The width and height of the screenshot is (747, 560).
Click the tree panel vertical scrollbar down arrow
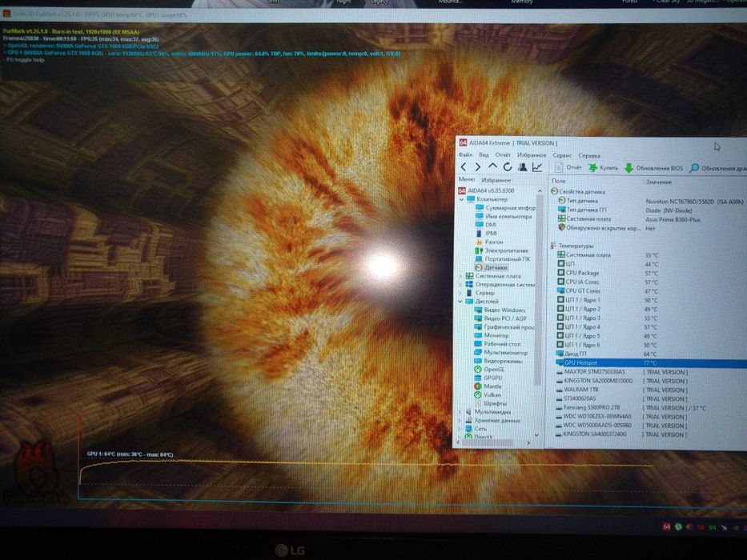pyautogui.click(x=537, y=435)
